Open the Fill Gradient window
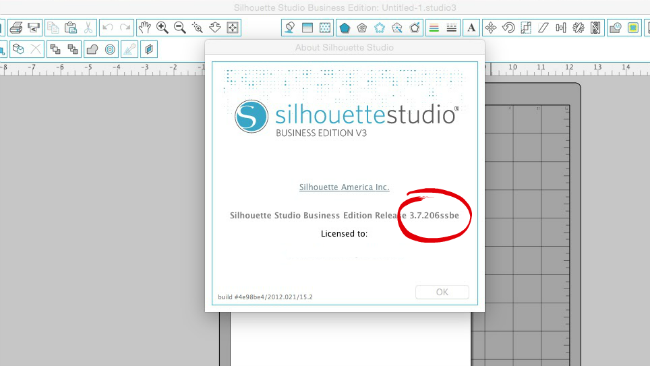The height and width of the screenshot is (366, 650). tap(307, 28)
